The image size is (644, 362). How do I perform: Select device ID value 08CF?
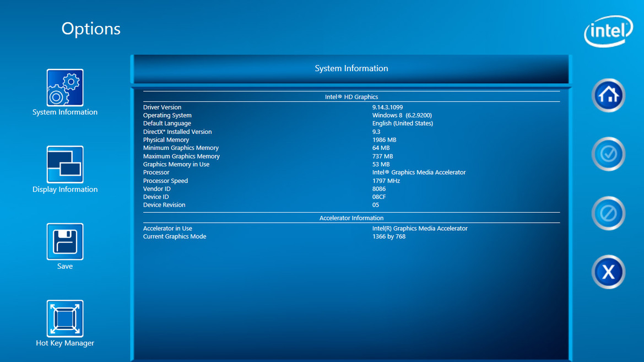(x=378, y=197)
